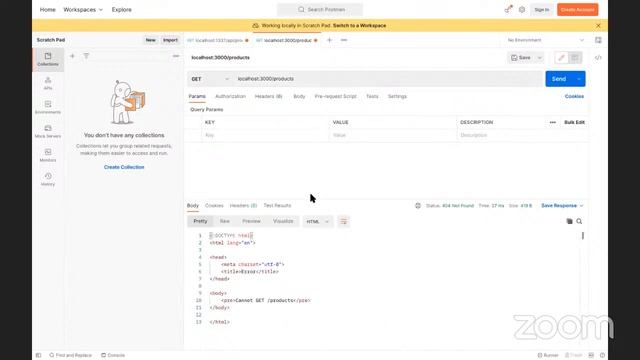The width and height of the screenshot is (640, 360).
Task: Open the Workspaces dropdown
Action: 83,9
